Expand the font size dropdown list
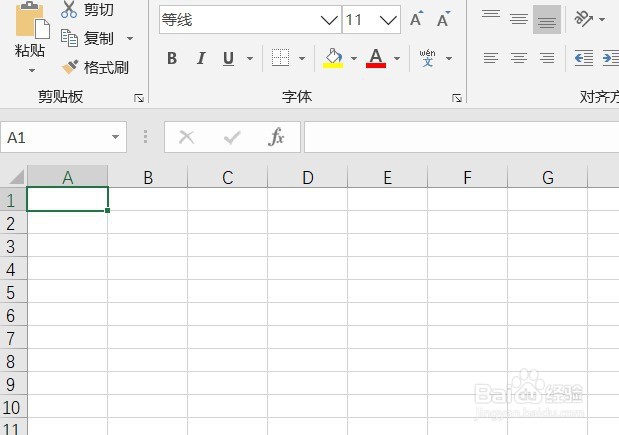 tap(388, 20)
